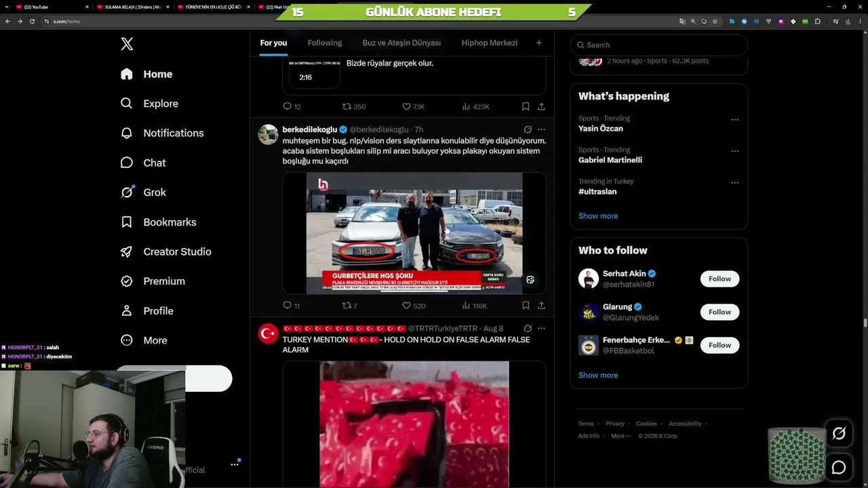Play the video thumbnail showing 2:16

pyautogui.click(x=315, y=74)
